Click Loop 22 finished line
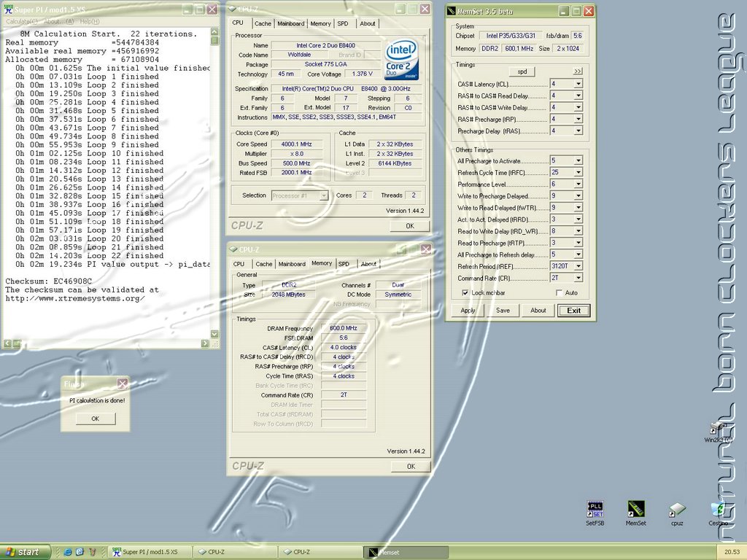This screenshot has width=747, height=560. (x=89, y=256)
